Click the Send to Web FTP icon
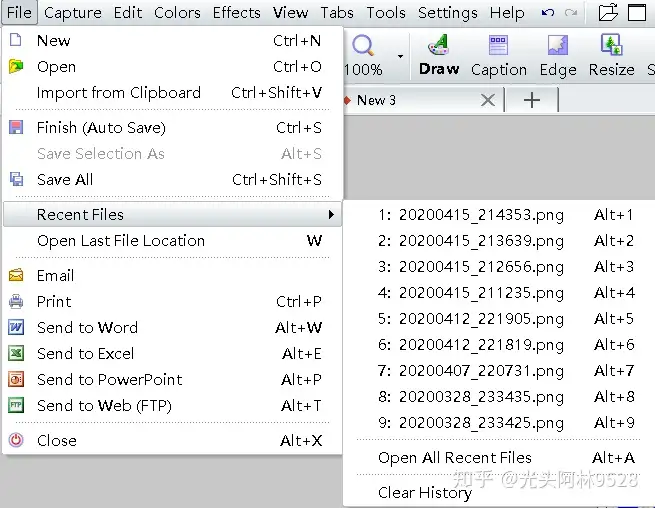The height and width of the screenshot is (508, 655). click(x=16, y=405)
